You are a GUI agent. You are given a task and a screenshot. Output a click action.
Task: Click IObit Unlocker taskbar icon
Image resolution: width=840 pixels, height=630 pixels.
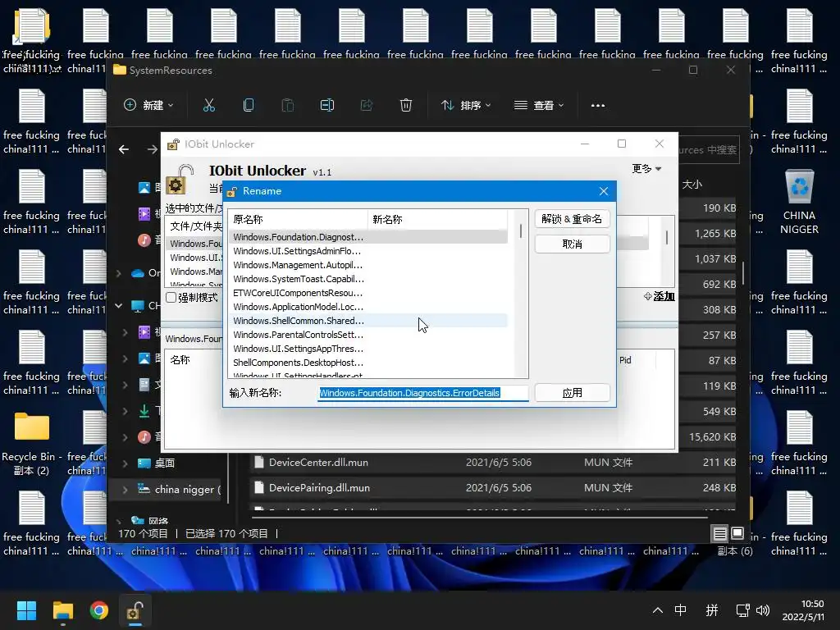pos(135,610)
